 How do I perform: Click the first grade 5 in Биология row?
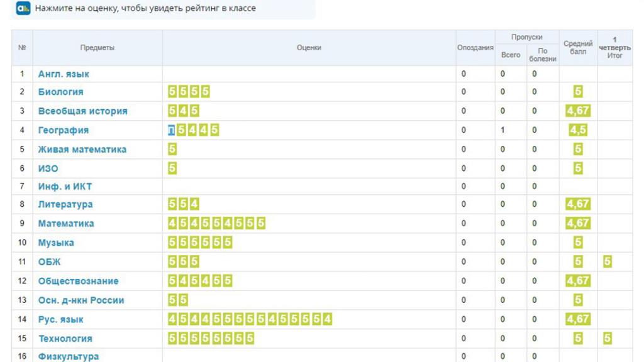[172, 92]
